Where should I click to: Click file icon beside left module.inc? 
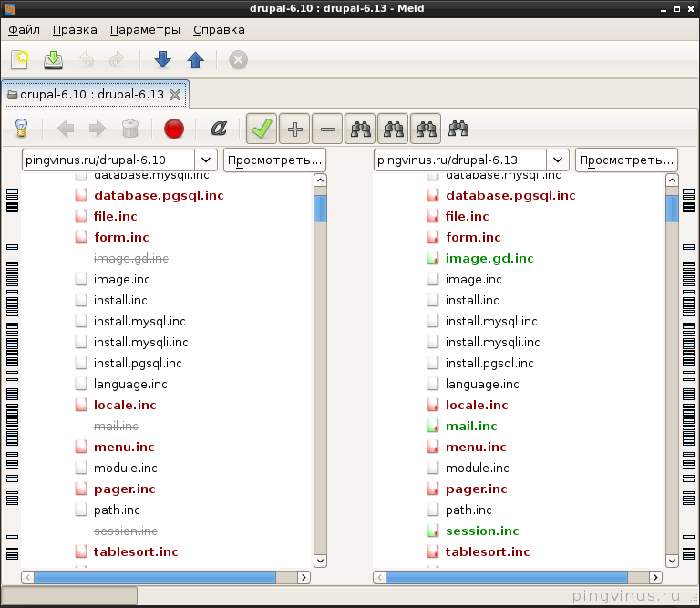(x=81, y=468)
